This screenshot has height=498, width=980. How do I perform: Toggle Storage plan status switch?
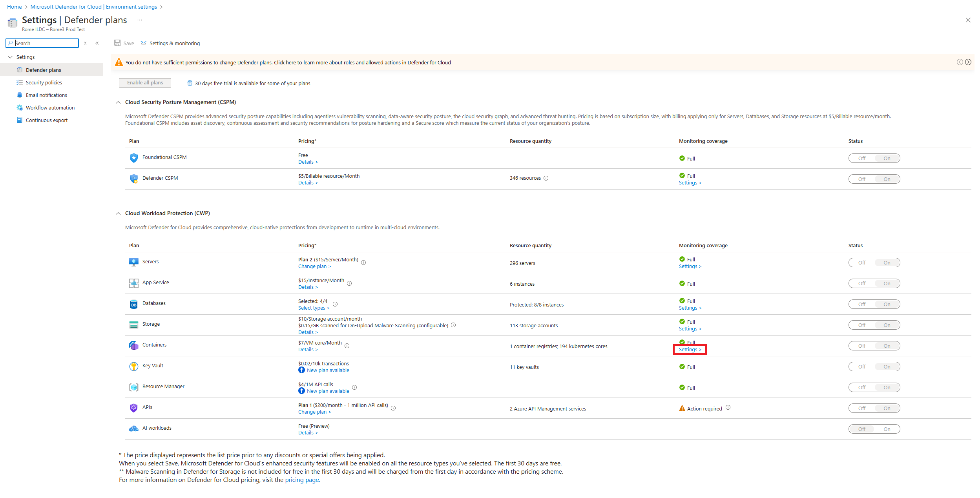tap(874, 325)
